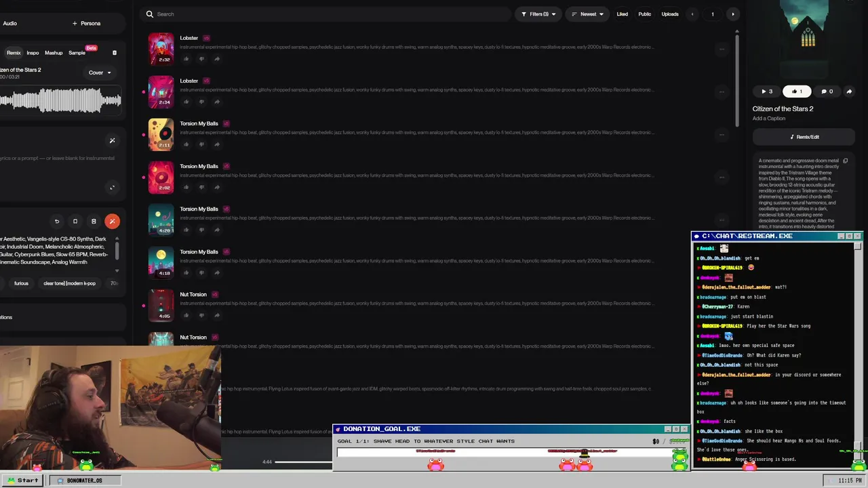Screen dimensions: 868x488
Task: Go to the previous page arrow
Action: [x=692, y=14]
